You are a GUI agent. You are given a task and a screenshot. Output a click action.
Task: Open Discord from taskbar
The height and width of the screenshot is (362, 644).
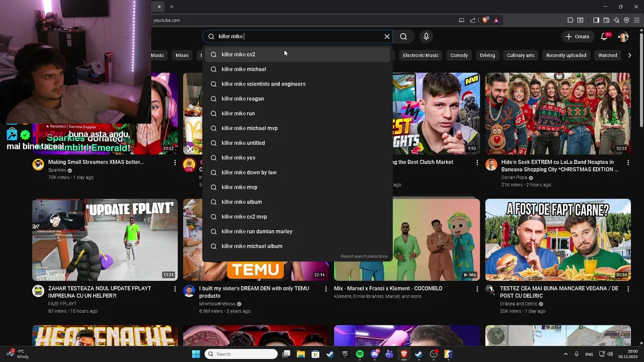click(x=374, y=354)
